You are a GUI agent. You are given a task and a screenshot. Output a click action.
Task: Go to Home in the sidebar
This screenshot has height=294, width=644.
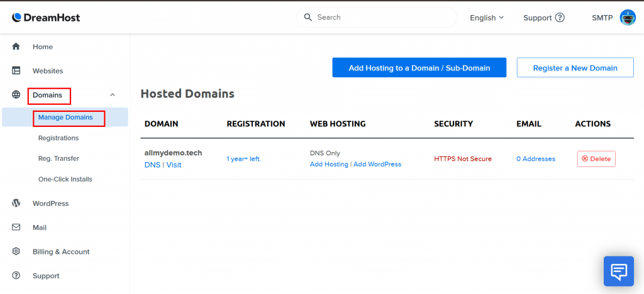point(43,46)
